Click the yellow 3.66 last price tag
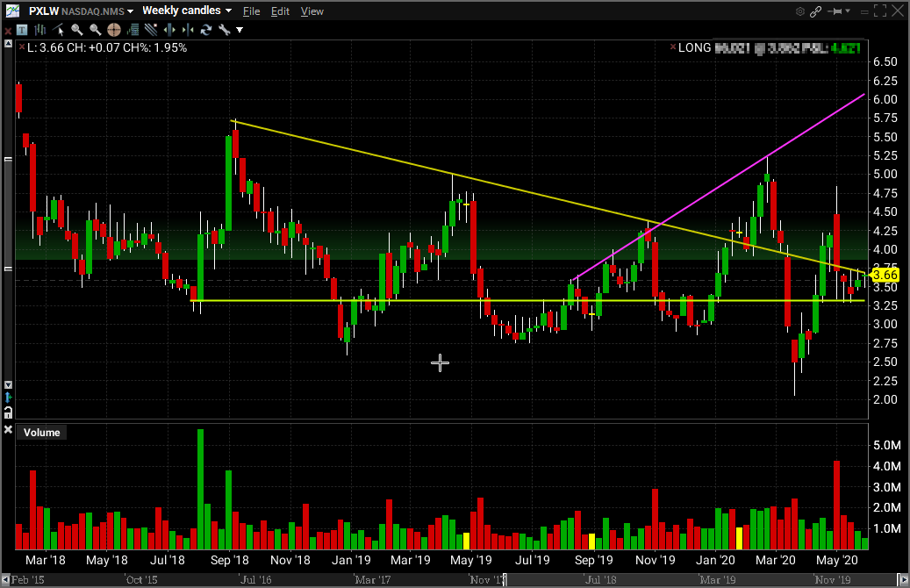 [885, 276]
